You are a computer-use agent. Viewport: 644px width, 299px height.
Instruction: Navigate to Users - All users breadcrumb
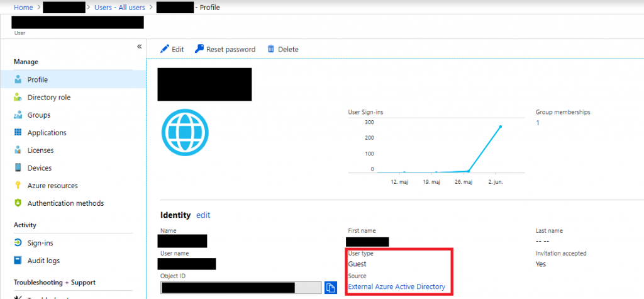(119, 8)
